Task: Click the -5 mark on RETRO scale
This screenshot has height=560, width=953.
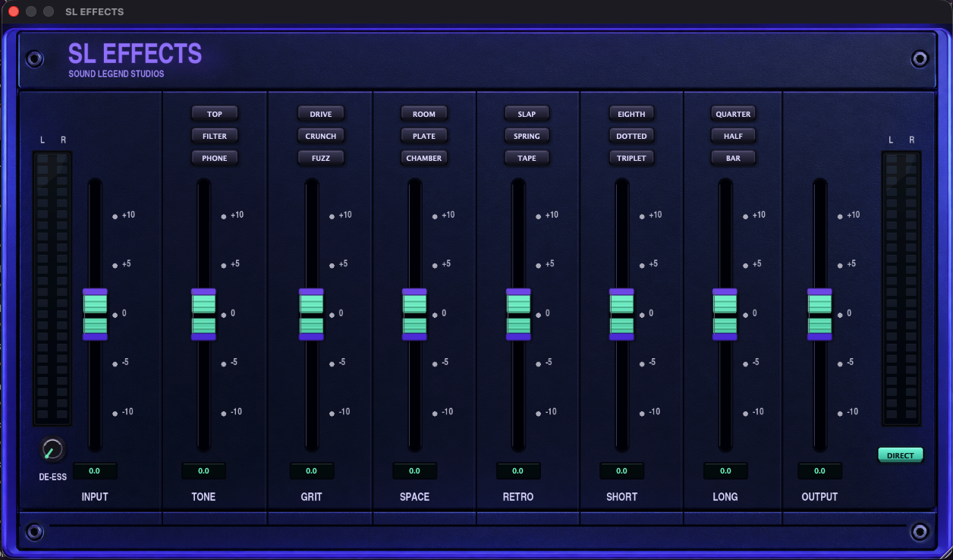Action: pos(549,363)
